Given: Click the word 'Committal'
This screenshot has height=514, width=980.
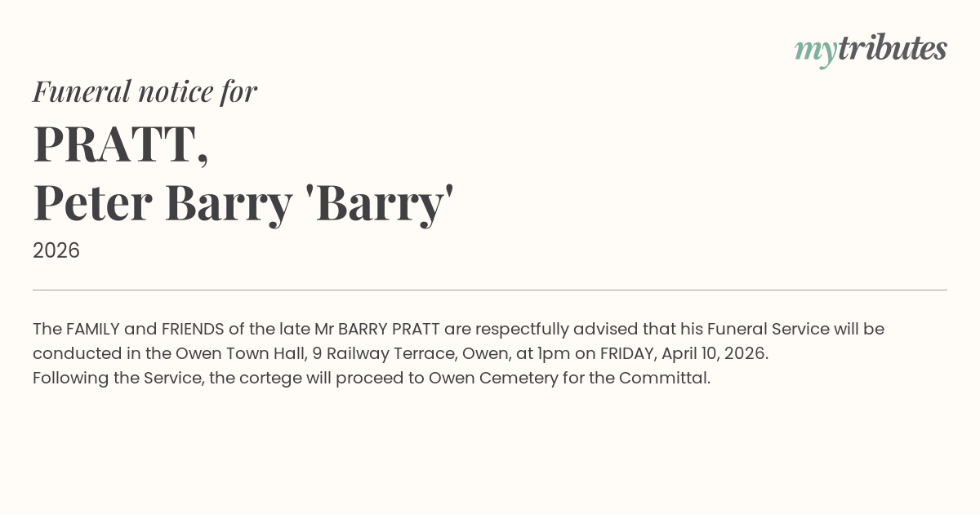Looking at the screenshot, I should 662,379.
